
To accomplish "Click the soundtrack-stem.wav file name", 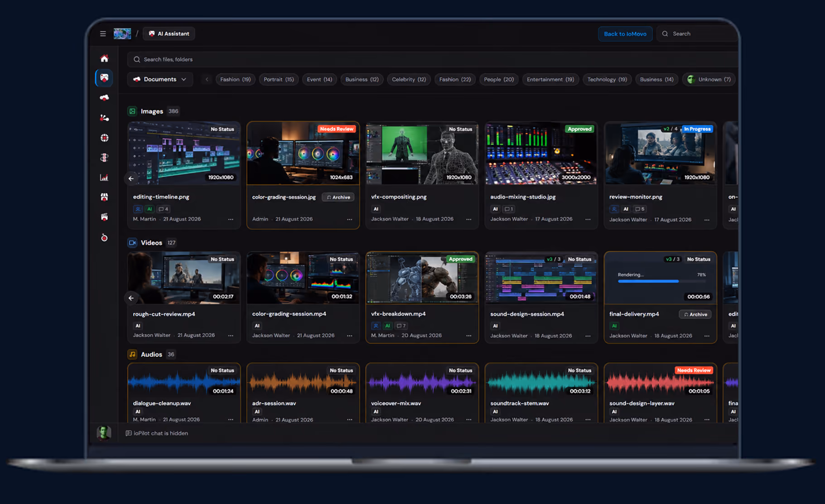I will [520, 403].
